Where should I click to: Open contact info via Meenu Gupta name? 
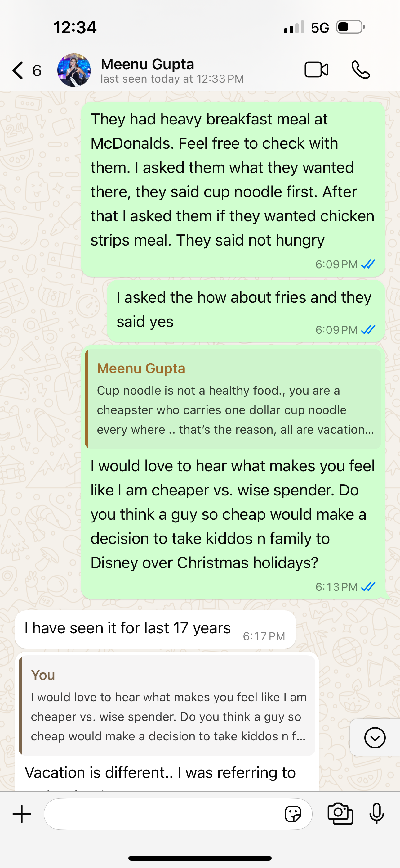point(148,64)
